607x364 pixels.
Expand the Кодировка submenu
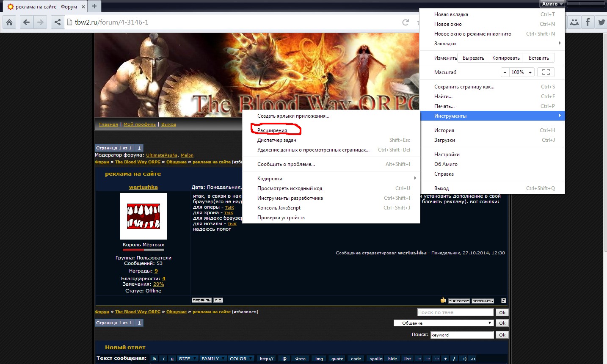331,179
